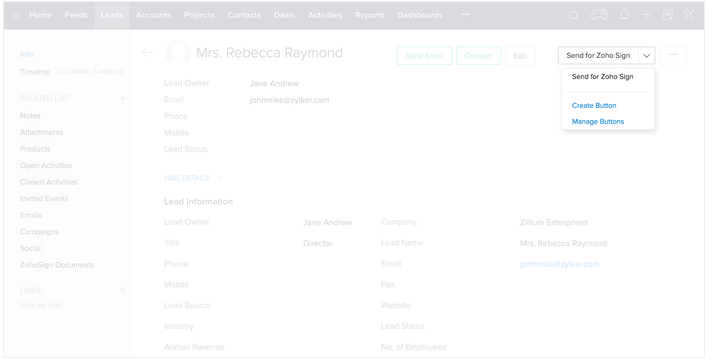Open the more actions ellipsis button

673,55
